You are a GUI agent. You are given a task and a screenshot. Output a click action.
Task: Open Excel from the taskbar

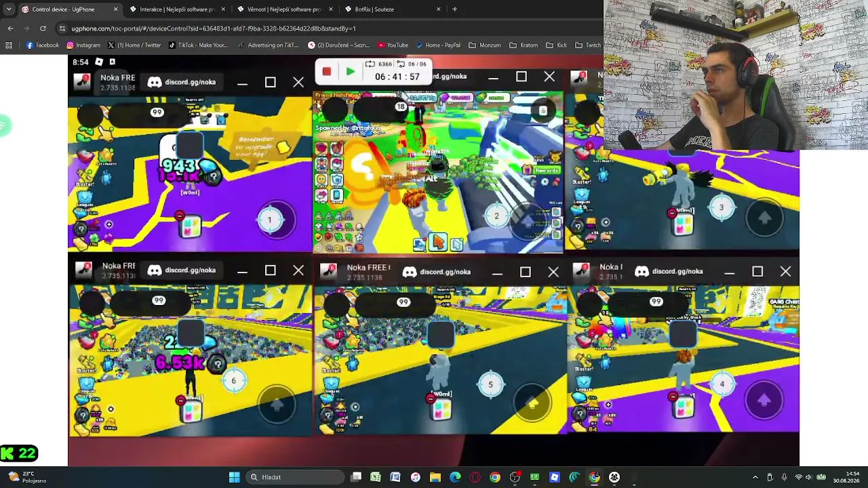(375, 477)
